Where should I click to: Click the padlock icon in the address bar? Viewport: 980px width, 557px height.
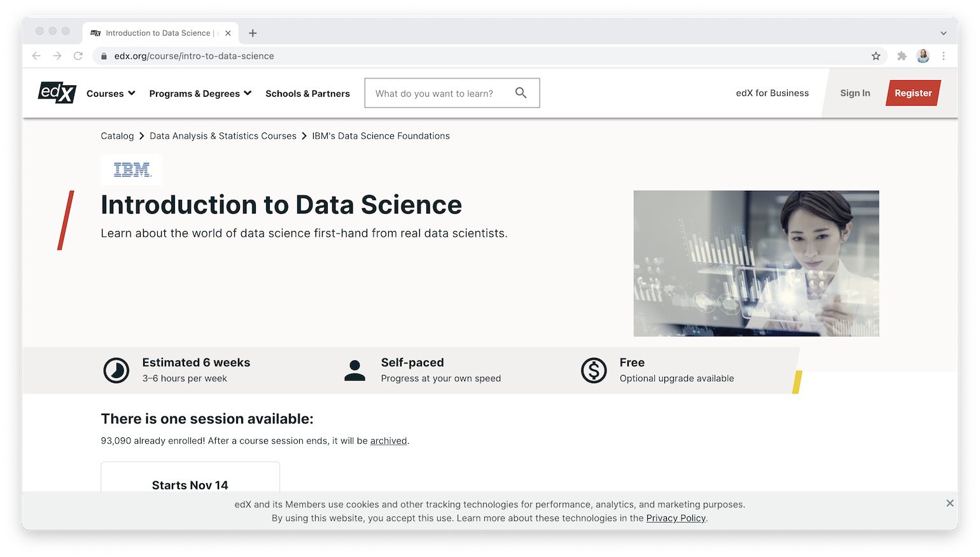pos(104,56)
